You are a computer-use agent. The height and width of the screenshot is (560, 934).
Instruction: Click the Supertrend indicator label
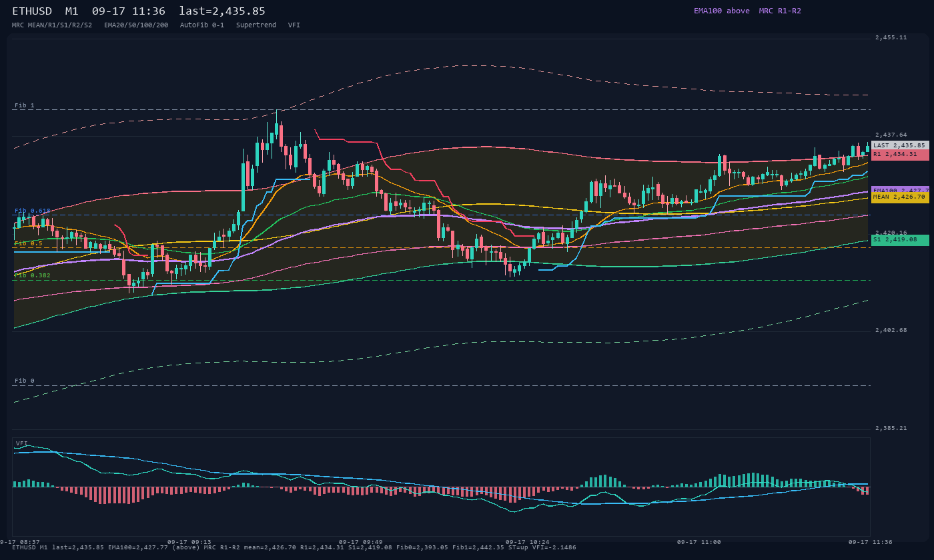tap(256, 25)
